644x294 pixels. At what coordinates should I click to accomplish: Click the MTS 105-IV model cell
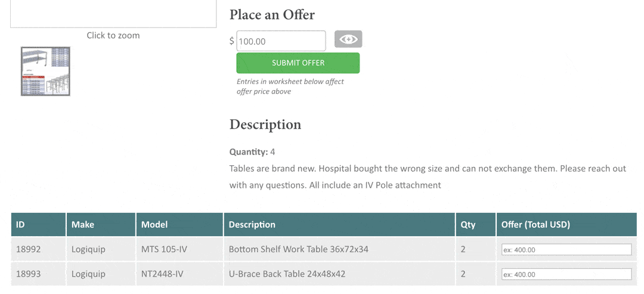click(x=164, y=249)
